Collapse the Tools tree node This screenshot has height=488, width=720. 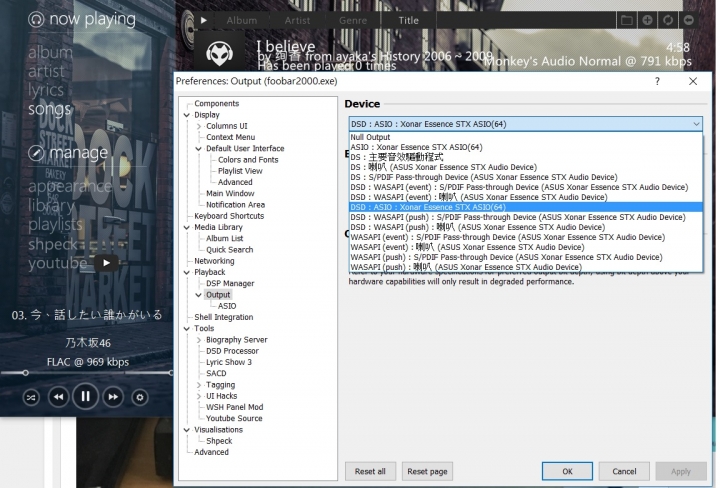tap(186, 329)
